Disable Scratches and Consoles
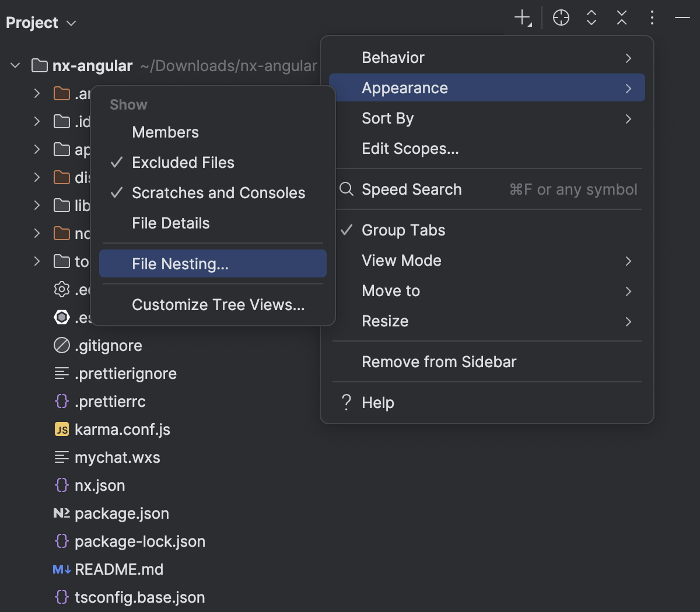Viewport: 700px width, 612px height. (218, 193)
